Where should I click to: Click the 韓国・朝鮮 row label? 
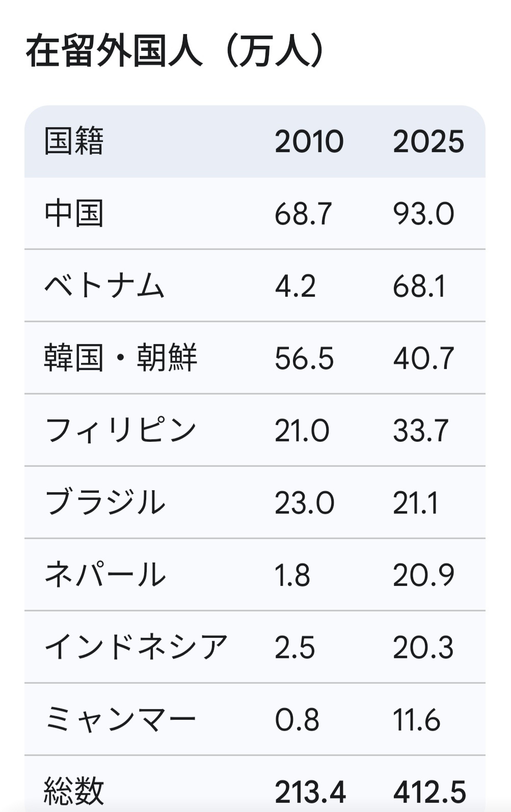tap(120, 358)
